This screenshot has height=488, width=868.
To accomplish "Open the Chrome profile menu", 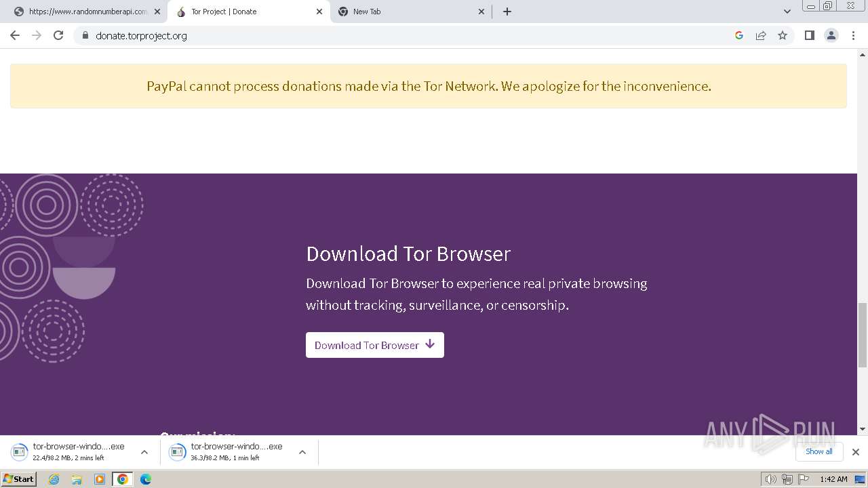I will coord(831,35).
